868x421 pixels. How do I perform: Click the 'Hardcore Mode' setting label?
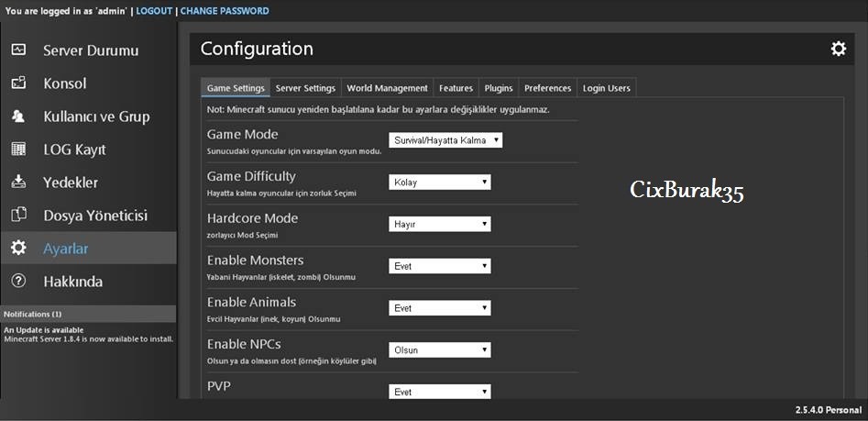pyautogui.click(x=252, y=218)
